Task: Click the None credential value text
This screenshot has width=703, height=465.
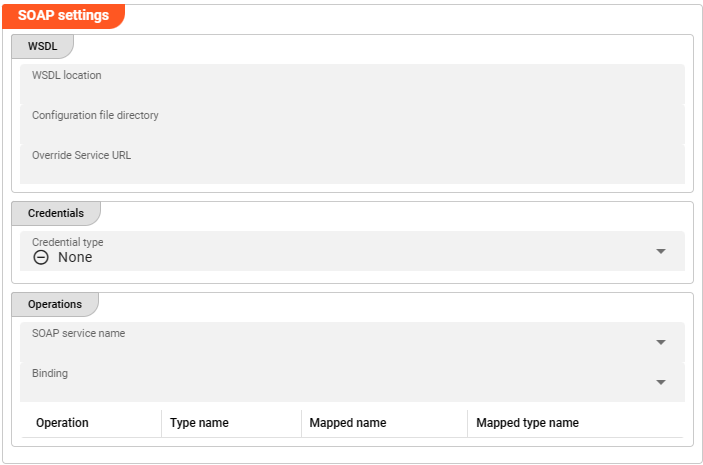Action: click(x=75, y=257)
